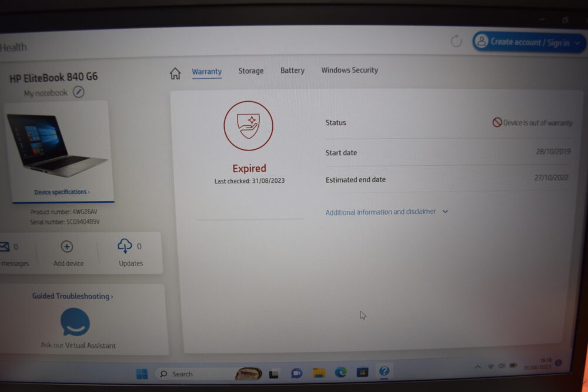The width and height of the screenshot is (588, 392).
Task: Open Task View on the taskbar
Action: [x=274, y=374]
